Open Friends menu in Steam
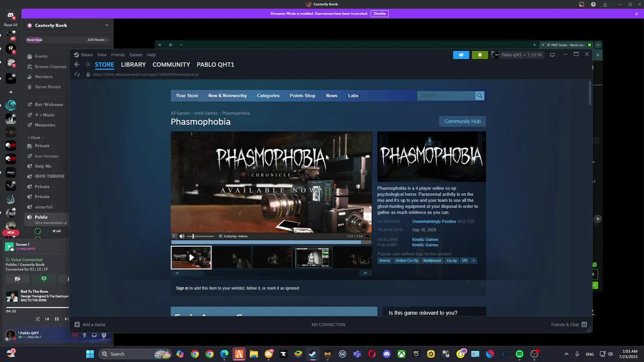 [x=118, y=55]
